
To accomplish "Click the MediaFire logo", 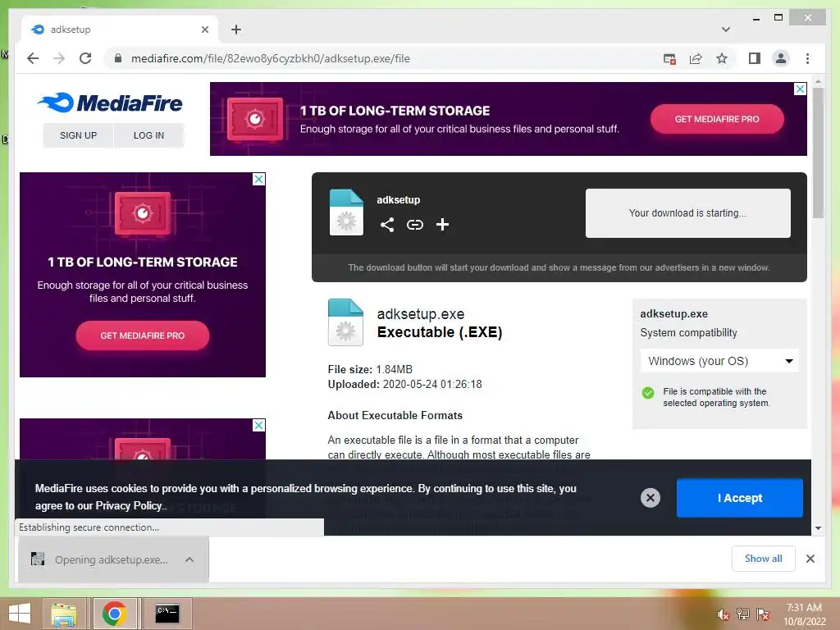I will coord(110,103).
